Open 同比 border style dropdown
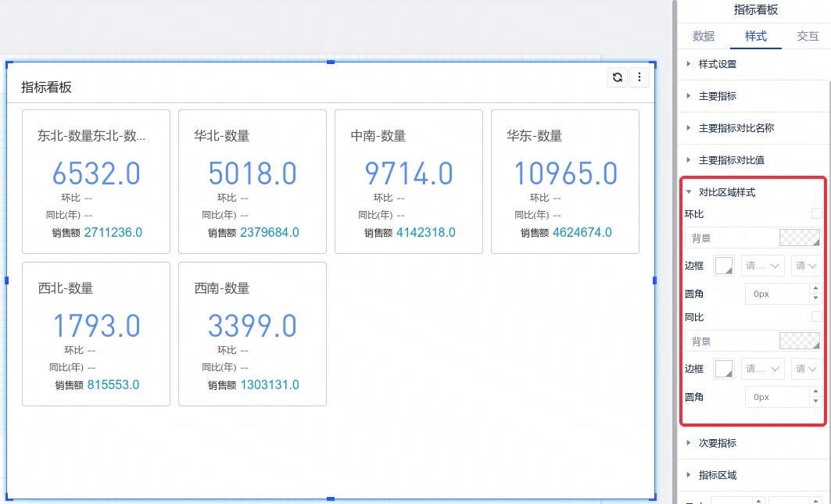This screenshot has width=831, height=504. [x=764, y=369]
